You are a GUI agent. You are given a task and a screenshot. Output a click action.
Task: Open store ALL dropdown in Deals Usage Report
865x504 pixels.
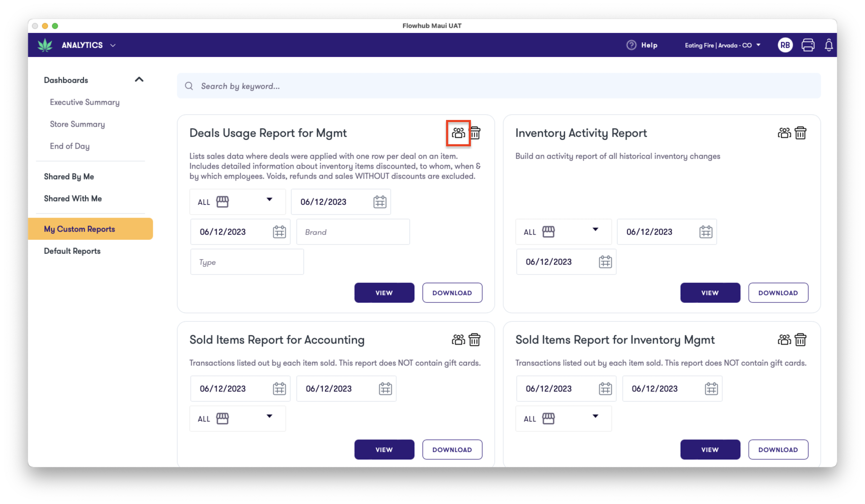point(238,202)
